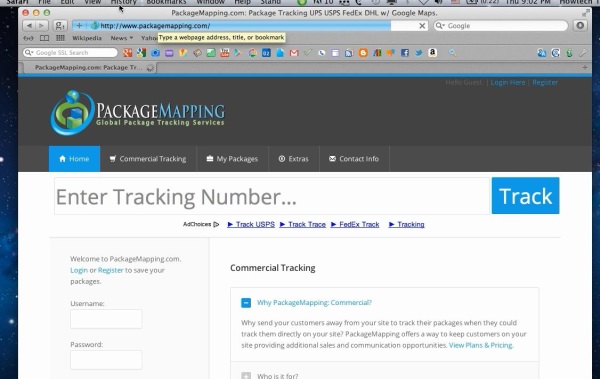Click the Blogger orange icon
The height and width of the screenshot is (379, 600).
pos(363,53)
